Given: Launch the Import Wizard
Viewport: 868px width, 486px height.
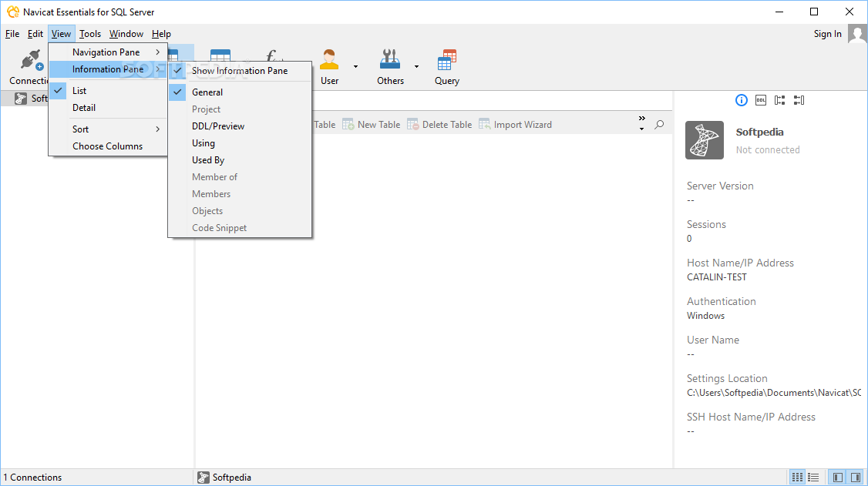Looking at the screenshot, I should 515,125.
